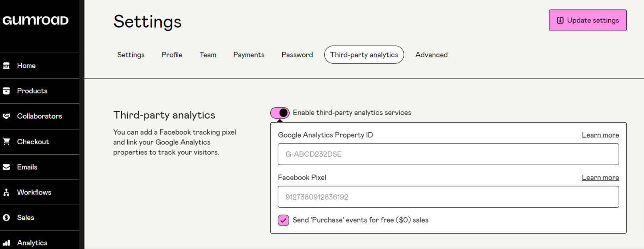This screenshot has height=249, width=644.
Task: Click the Workflows diagram icon
Action: [x=6, y=192]
